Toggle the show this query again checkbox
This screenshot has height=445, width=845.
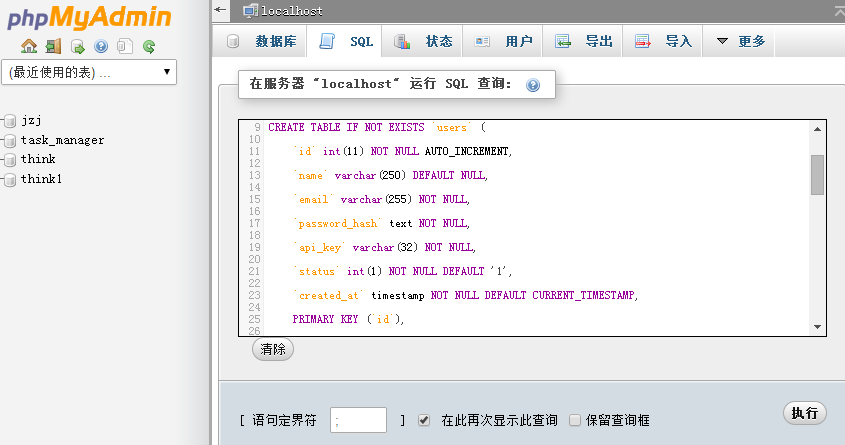pyautogui.click(x=424, y=420)
